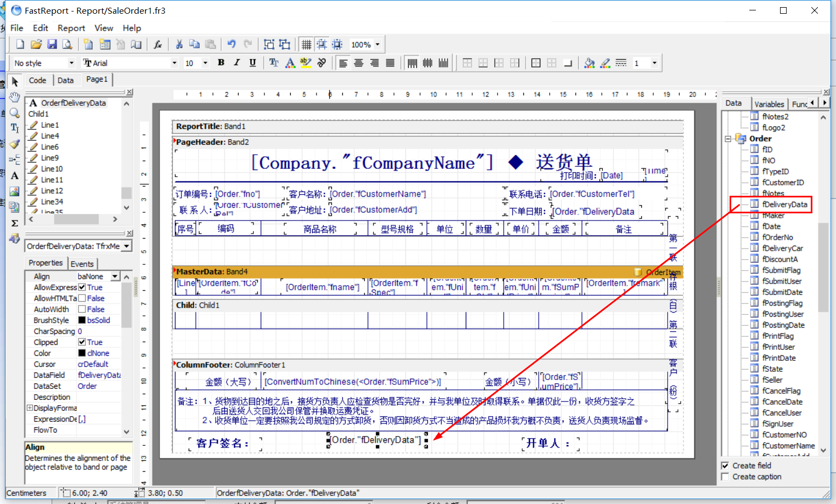Toggle the grid display button
The height and width of the screenshot is (504, 836).
307,44
